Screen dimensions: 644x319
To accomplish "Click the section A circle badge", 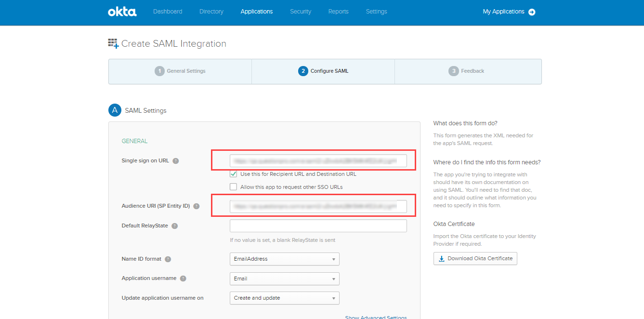I will coord(115,110).
